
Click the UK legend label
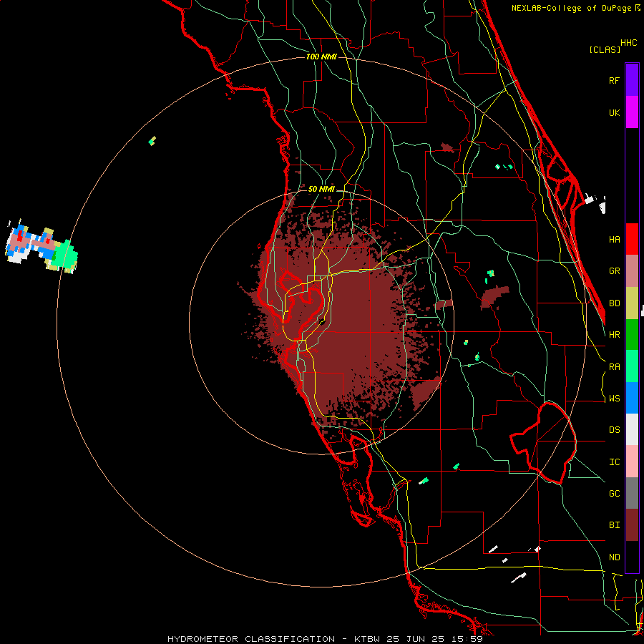coord(614,112)
